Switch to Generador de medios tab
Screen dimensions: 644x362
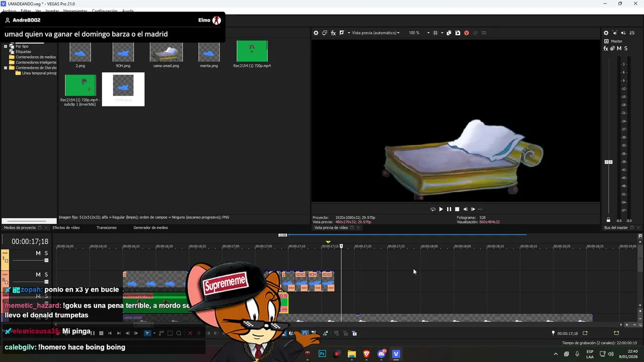(x=150, y=228)
